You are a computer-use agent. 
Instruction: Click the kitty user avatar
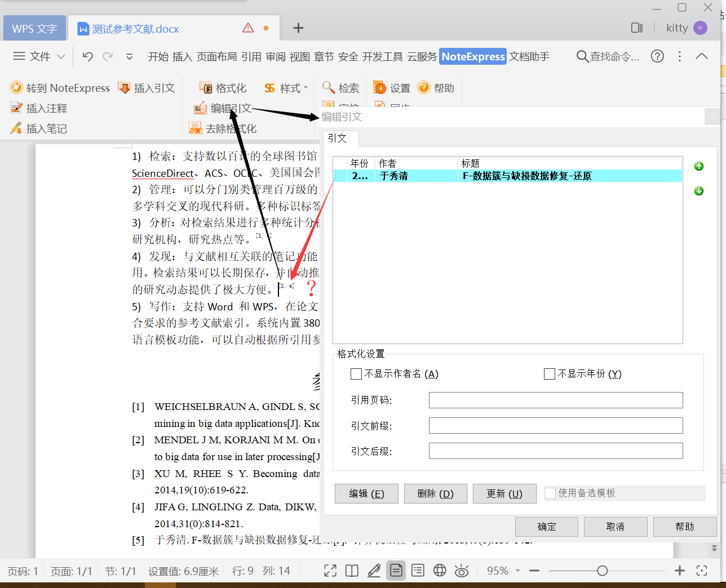pos(700,28)
